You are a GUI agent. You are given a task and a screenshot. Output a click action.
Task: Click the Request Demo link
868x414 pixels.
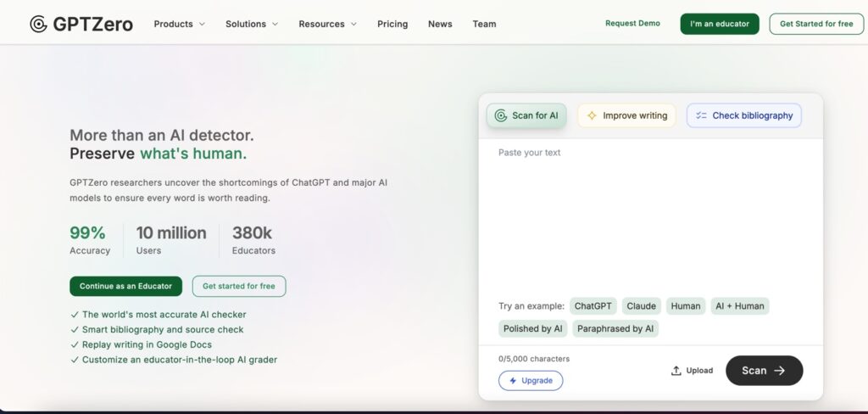coord(632,24)
